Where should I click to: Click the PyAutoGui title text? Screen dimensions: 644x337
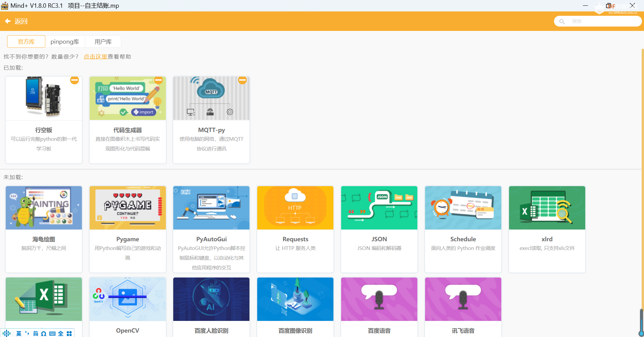pos(212,239)
